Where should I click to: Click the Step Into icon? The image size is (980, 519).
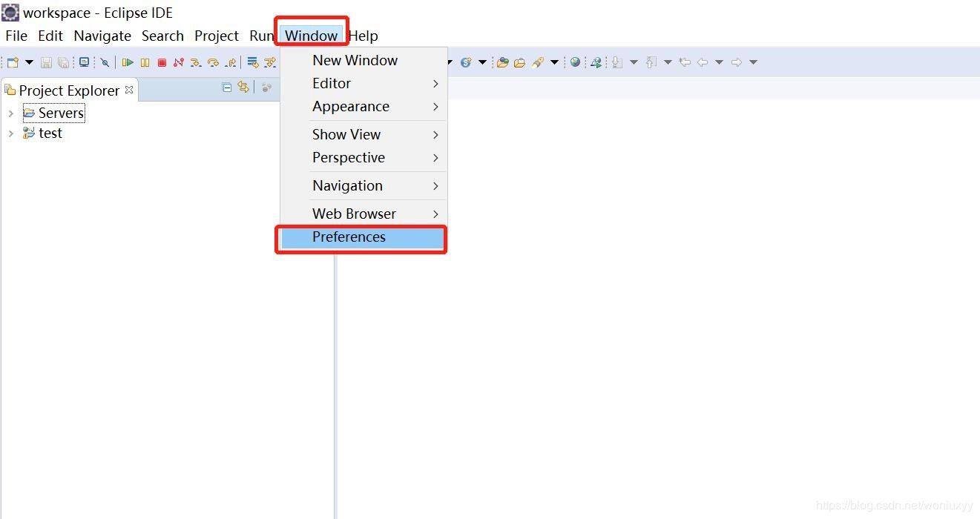(x=195, y=63)
